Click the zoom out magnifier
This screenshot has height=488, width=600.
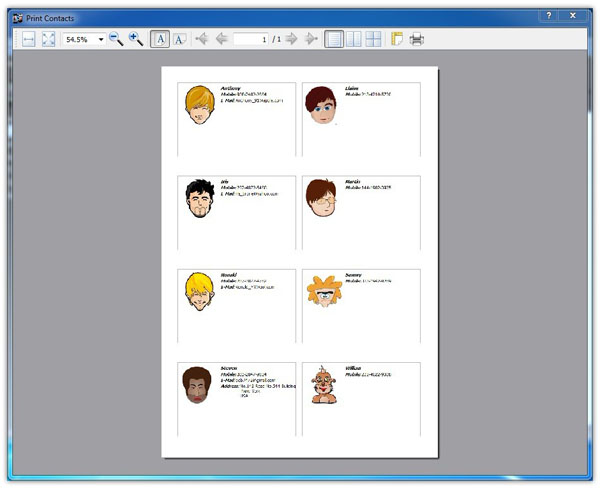tap(115, 39)
